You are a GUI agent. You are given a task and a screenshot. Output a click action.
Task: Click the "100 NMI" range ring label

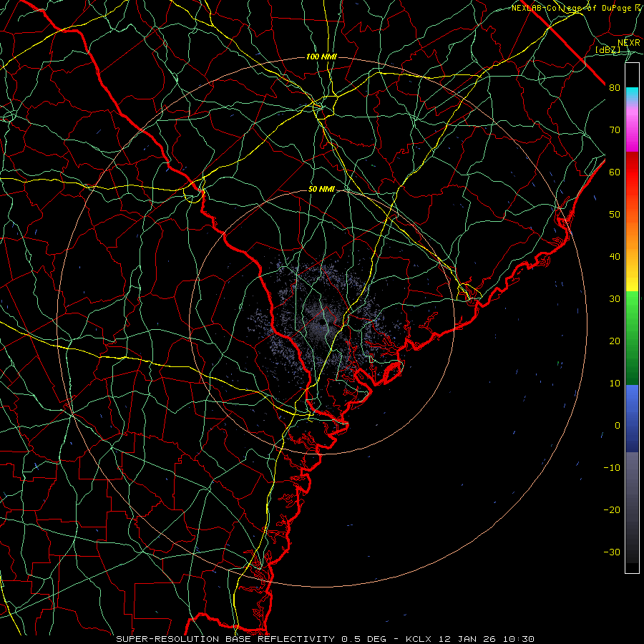(x=321, y=57)
